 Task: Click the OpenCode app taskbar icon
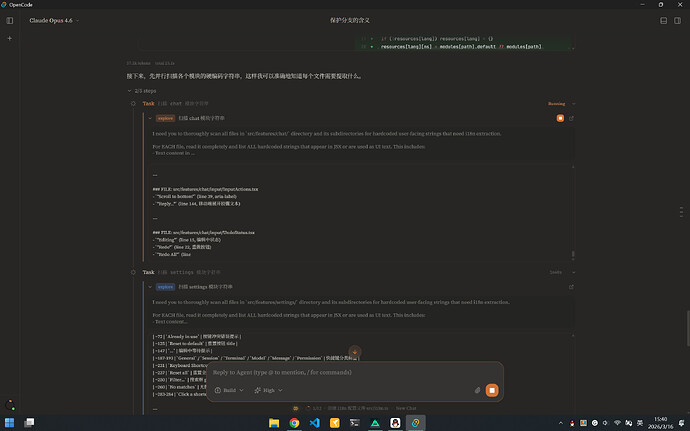[415, 423]
